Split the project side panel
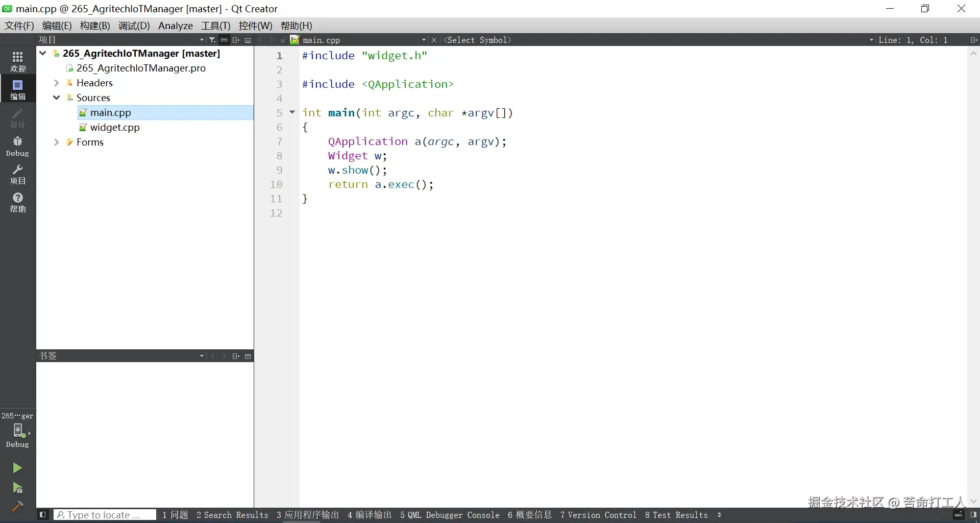 click(236, 40)
